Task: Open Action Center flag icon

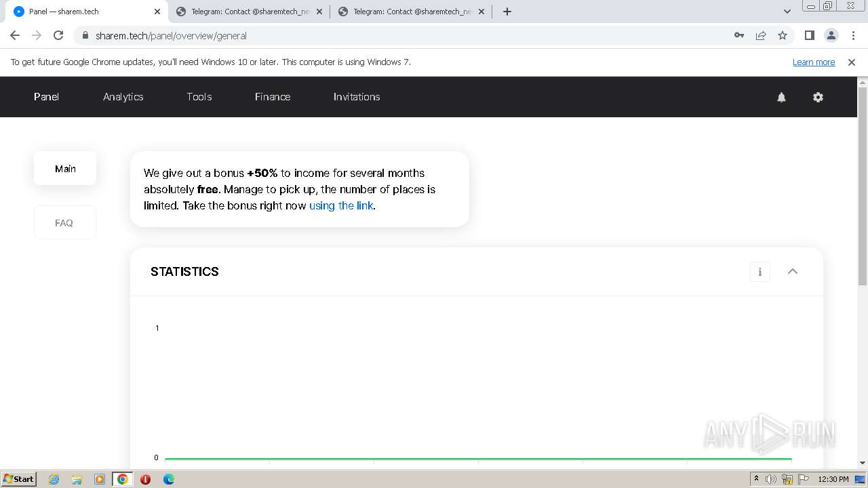Action: pos(804,479)
